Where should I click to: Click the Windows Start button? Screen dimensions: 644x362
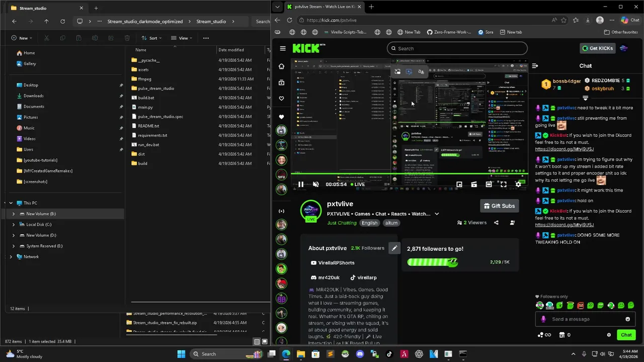click(181, 354)
